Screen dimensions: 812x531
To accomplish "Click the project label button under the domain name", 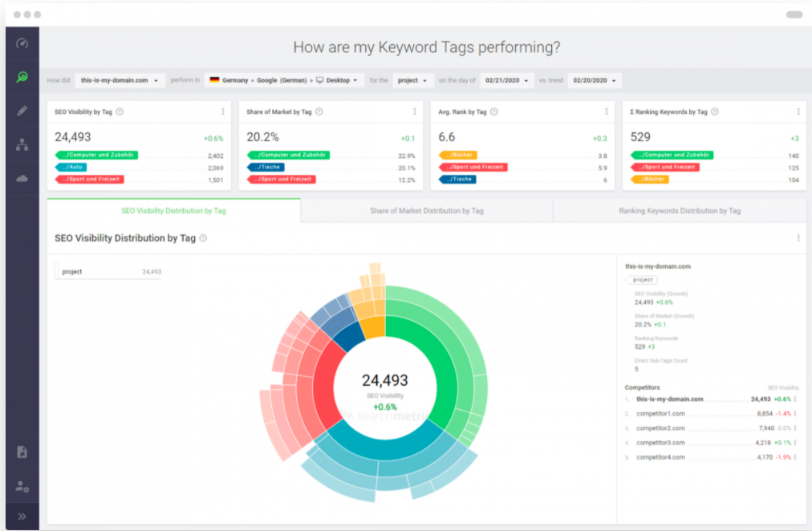I will tap(641, 280).
